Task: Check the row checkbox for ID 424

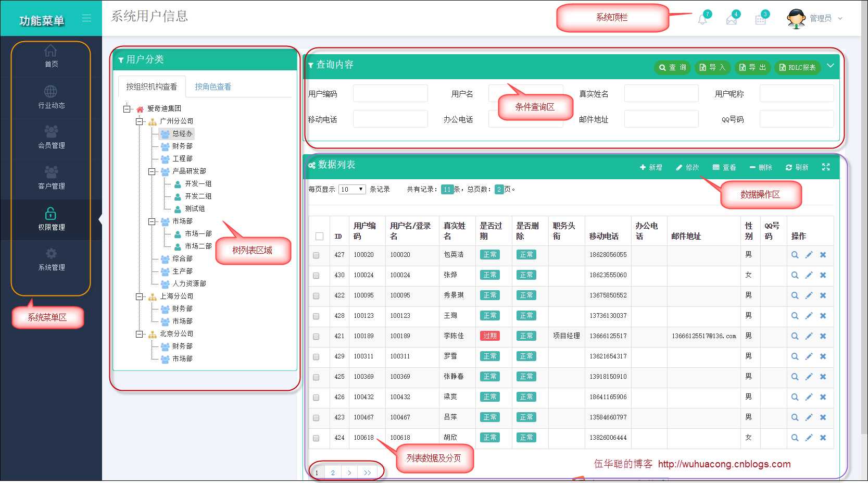Action: click(316, 438)
